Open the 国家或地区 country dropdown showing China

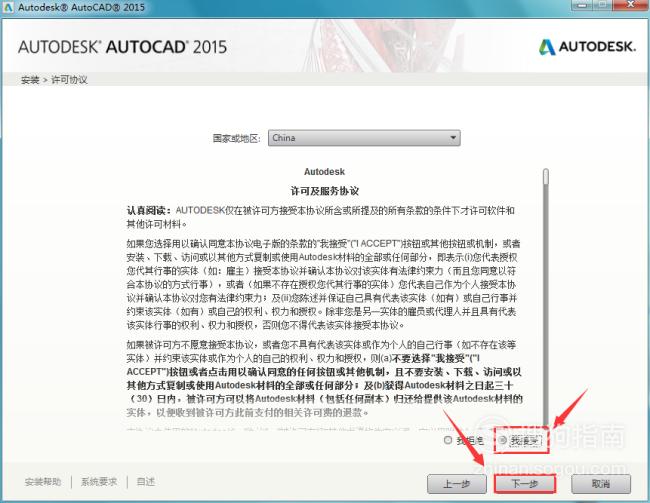tap(364, 138)
